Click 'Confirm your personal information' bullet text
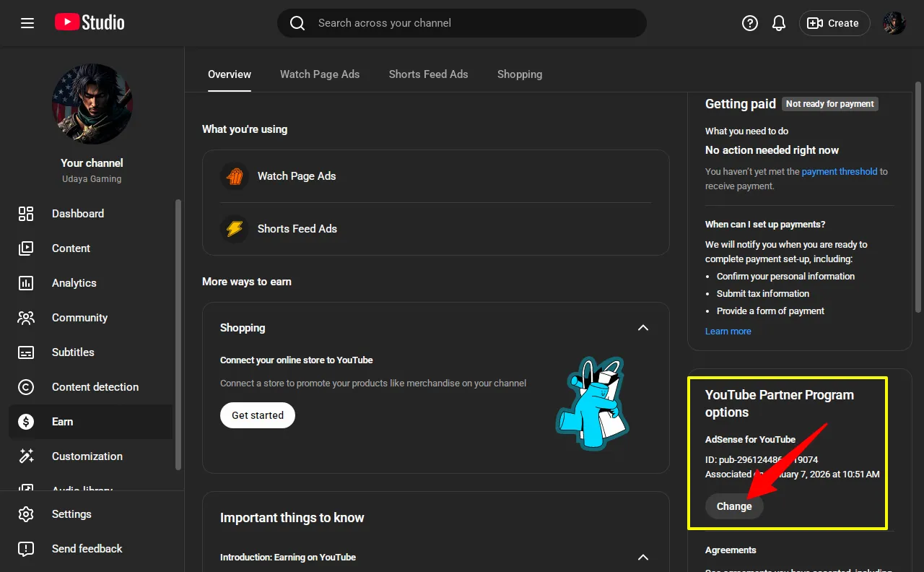The width and height of the screenshot is (924, 572). pyautogui.click(x=785, y=277)
